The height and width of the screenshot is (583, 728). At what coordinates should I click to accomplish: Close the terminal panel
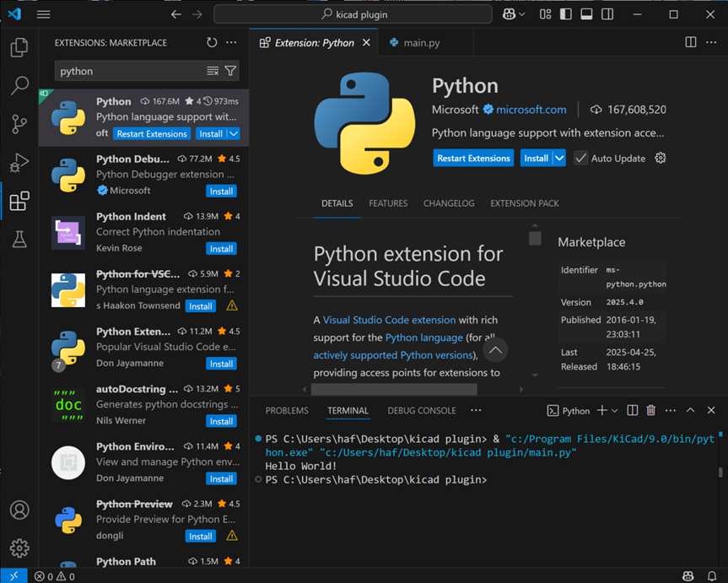(711, 410)
